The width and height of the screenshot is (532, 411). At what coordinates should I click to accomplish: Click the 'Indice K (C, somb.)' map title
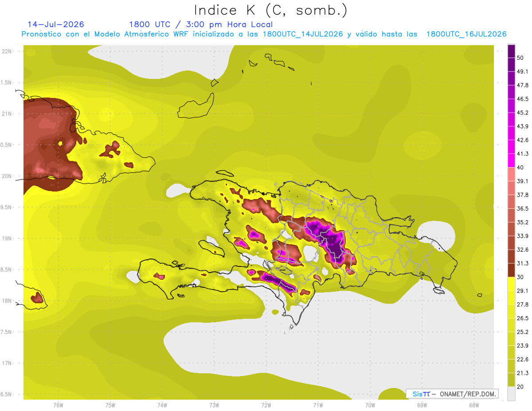[270, 10]
